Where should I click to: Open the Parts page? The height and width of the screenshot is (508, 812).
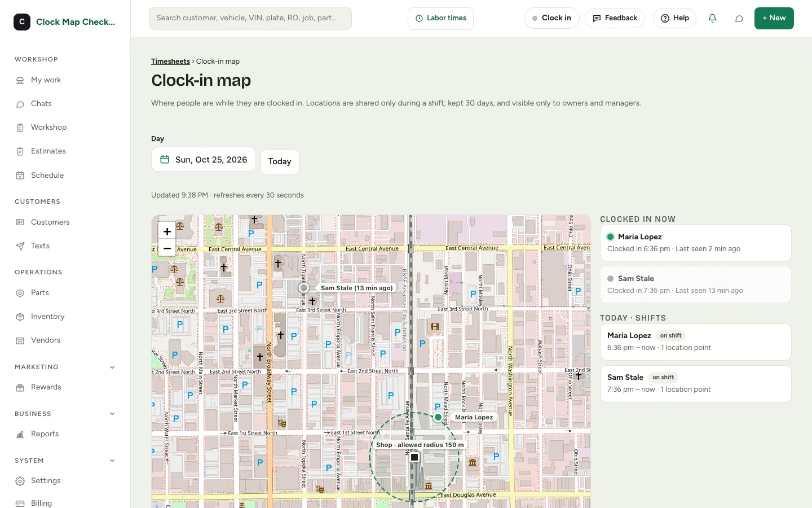coord(65,293)
